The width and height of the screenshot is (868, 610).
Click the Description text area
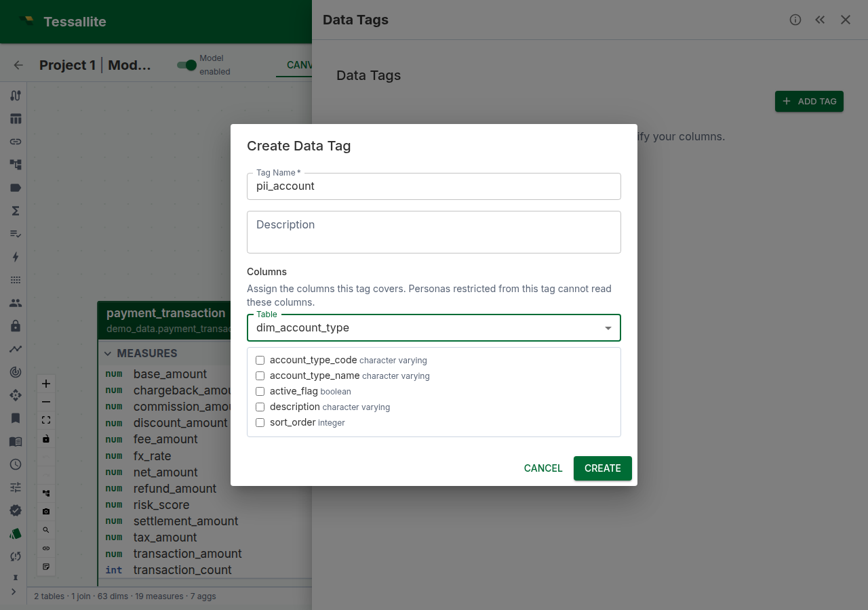coord(434,232)
